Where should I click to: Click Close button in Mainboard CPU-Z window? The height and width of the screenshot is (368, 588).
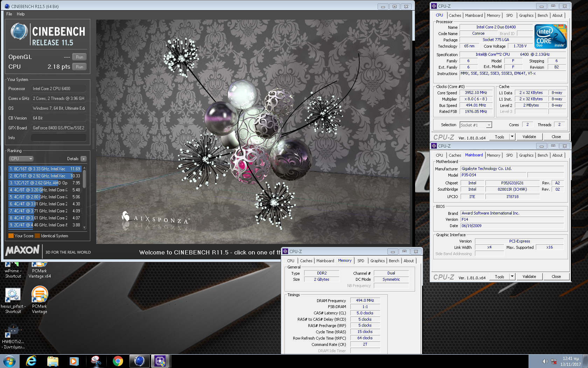pos(556,277)
